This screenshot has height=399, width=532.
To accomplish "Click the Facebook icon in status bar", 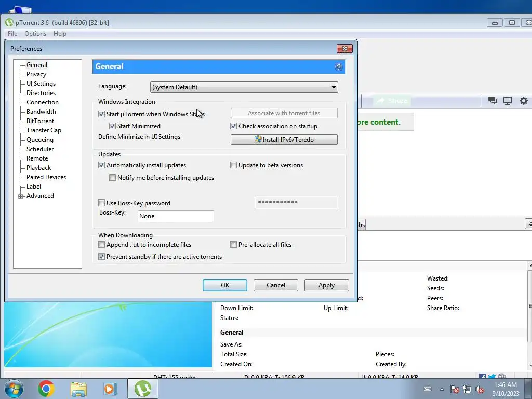I will [483, 376].
